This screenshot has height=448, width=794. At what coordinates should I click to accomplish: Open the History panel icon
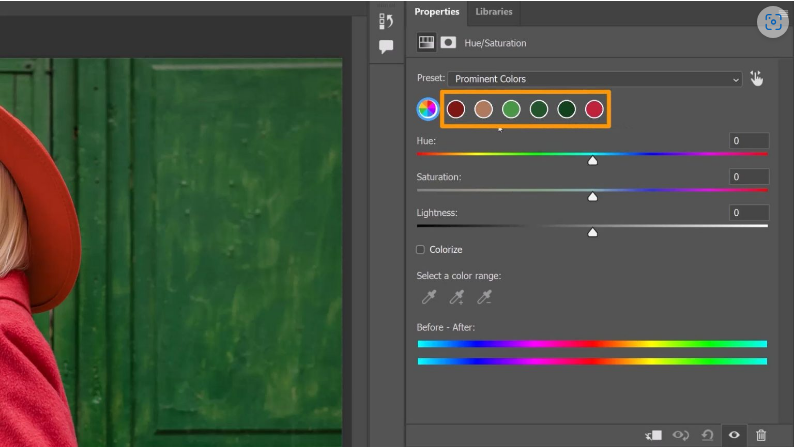click(x=386, y=21)
